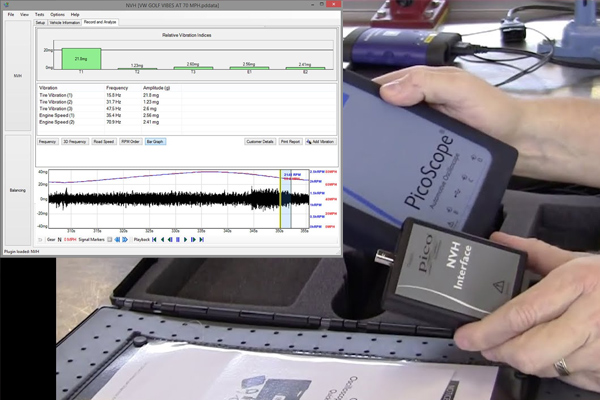Click the yellow cursor line on waveform

(x=280, y=200)
